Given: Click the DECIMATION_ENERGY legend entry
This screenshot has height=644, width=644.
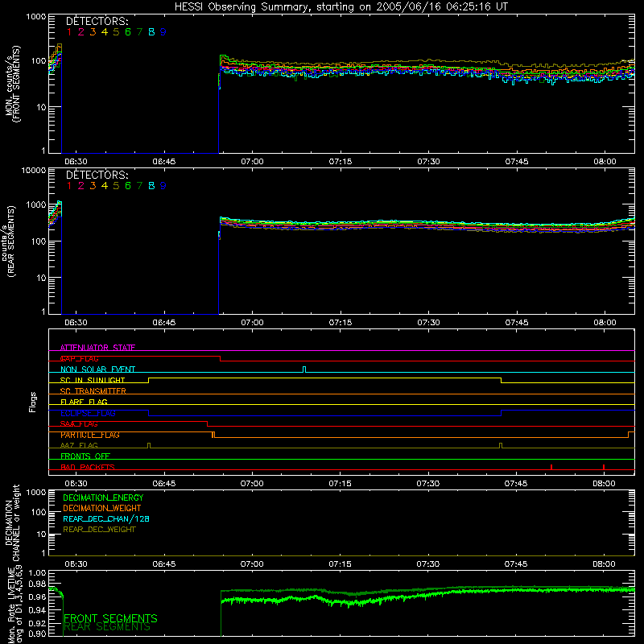Looking at the screenshot, I should coord(103,497).
